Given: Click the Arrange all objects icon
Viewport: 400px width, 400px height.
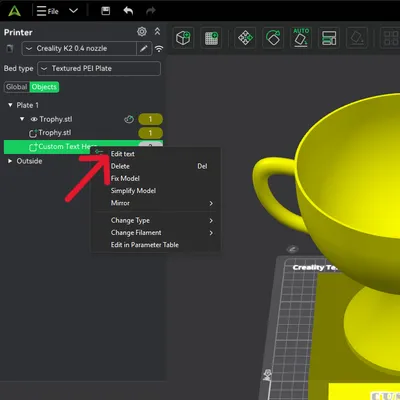Looking at the screenshot, I should coord(329,38).
